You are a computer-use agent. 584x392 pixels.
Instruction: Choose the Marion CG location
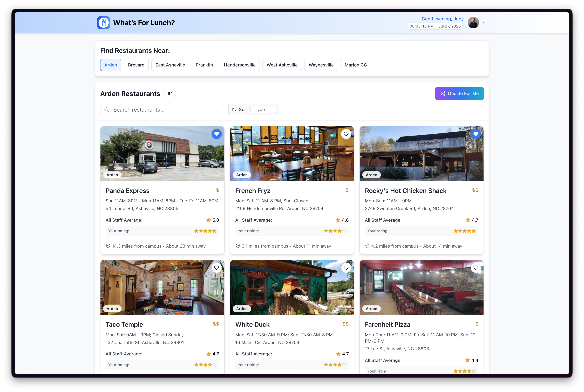pyautogui.click(x=356, y=65)
